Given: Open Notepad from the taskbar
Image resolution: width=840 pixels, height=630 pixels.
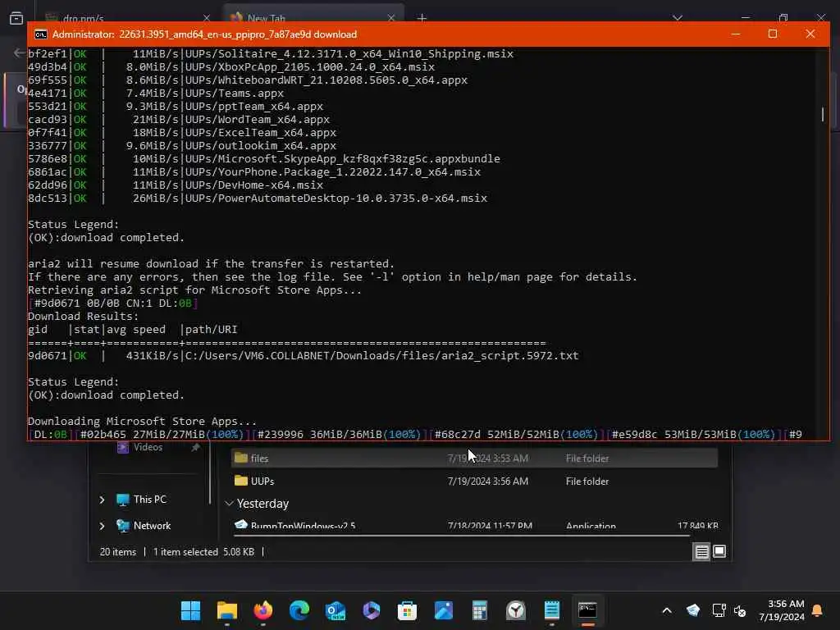Looking at the screenshot, I should 552,610.
